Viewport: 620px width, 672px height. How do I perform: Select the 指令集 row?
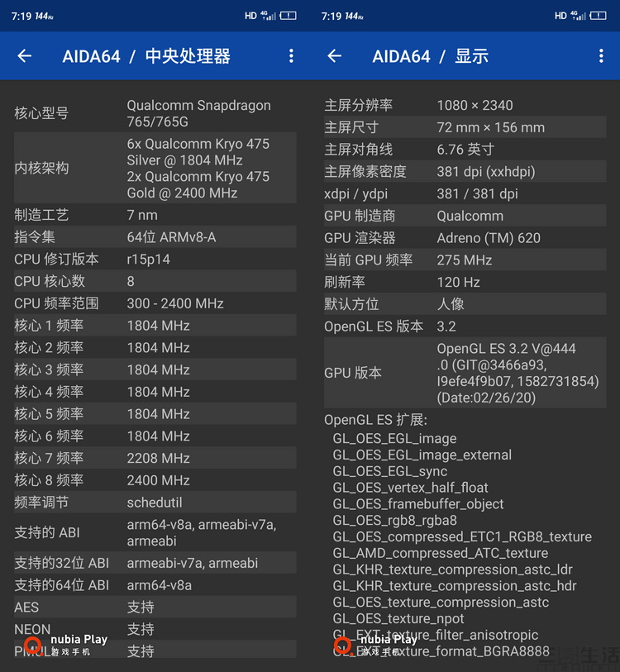click(x=155, y=237)
